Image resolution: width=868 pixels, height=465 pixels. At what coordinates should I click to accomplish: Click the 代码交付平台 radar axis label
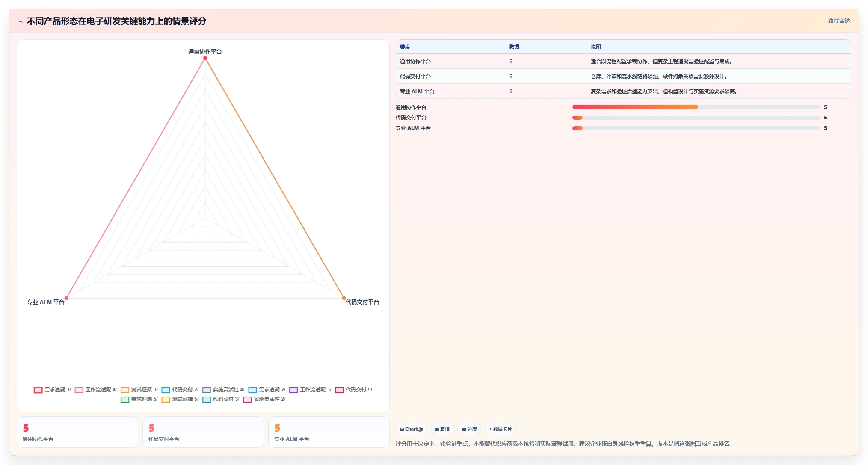click(362, 302)
